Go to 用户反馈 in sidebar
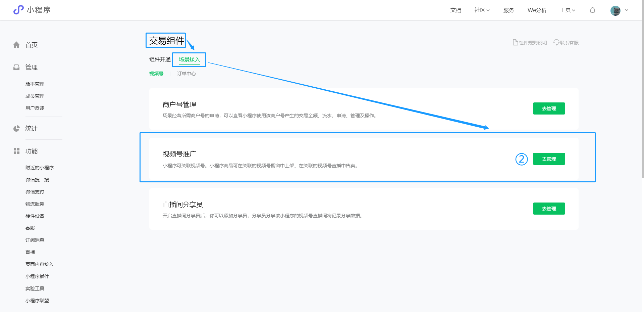The height and width of the screenshot is (312, 644). (35, 108)
